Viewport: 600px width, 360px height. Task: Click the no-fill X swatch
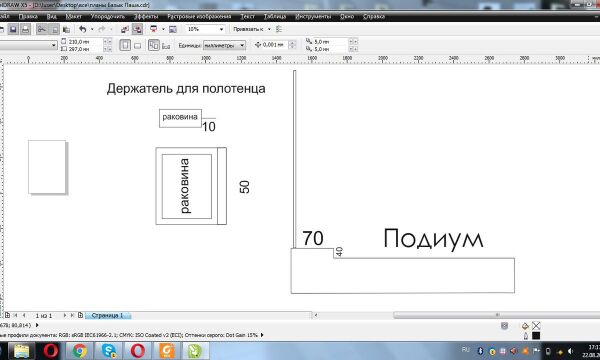point(536,326)
